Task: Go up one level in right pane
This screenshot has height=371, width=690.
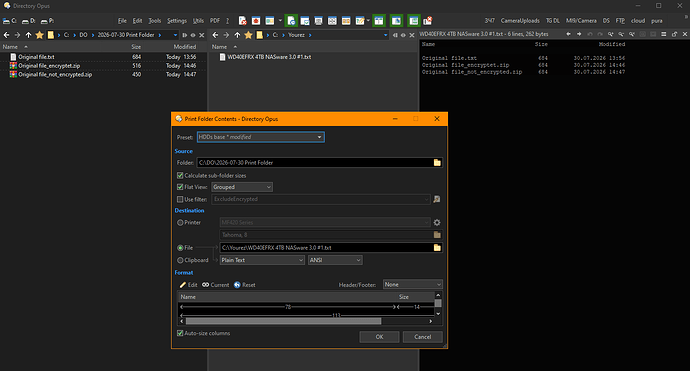Action: [x=237, y=35]
